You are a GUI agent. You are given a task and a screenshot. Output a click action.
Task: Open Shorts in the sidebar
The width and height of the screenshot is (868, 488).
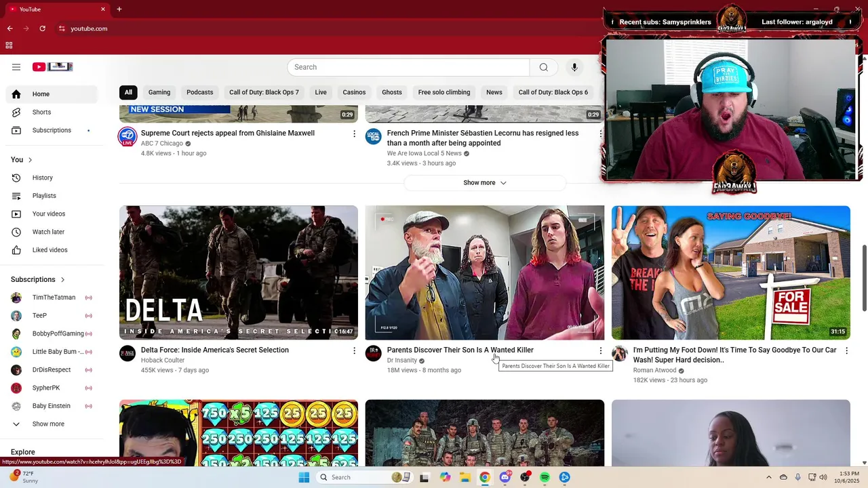point(52,112)
